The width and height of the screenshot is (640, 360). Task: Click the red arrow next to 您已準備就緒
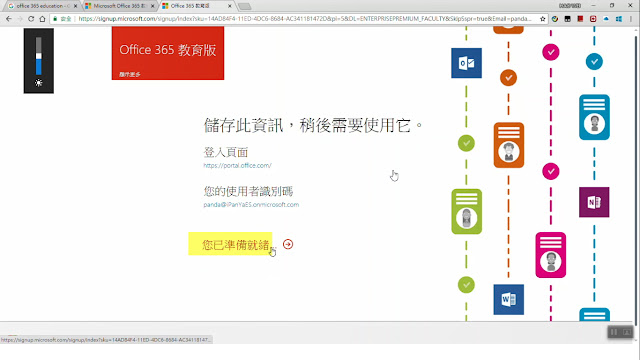click(x=288, y=244)
